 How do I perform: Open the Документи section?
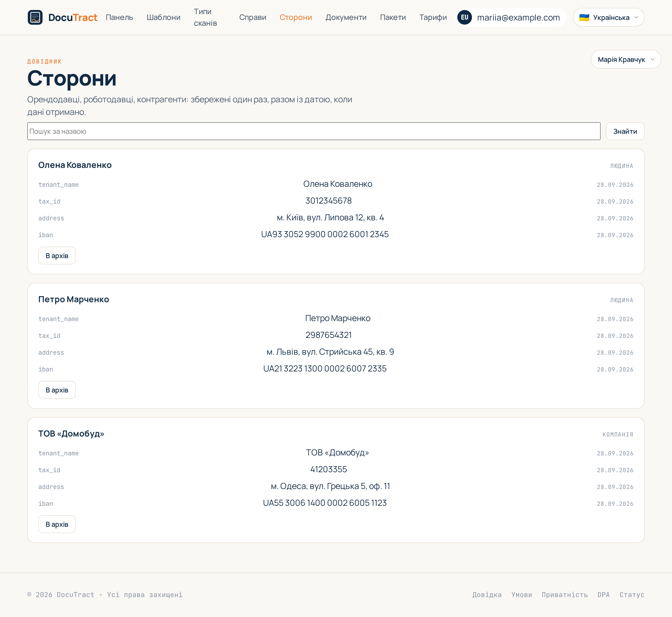(346, 17)
